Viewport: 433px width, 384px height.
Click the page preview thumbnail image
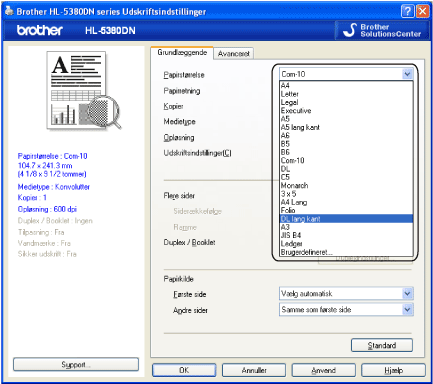(x=84, y=90)
